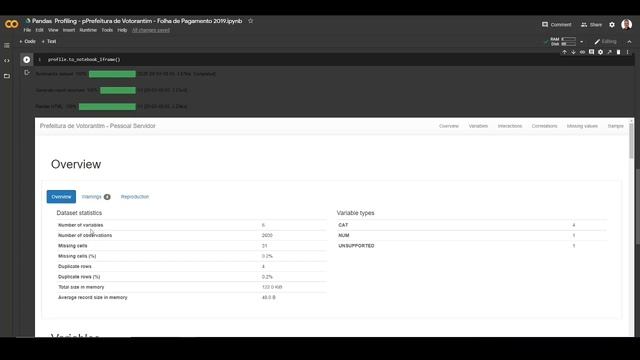Open the File menu
The image size is (640, 360).
tap(27, 30)
